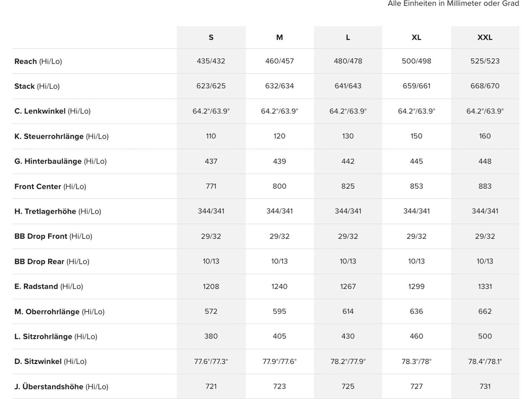Click the Reach (Hi/Lo) row label
The height and width of the screenshot is (399, 532).
[38, 62]
